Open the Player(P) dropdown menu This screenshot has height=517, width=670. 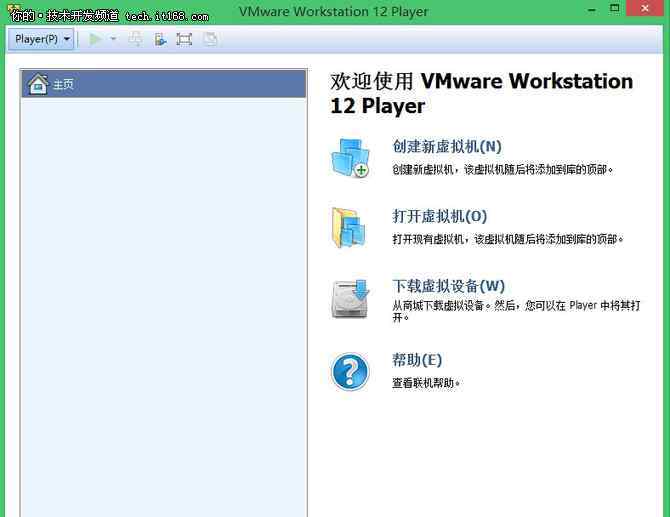(x=41, y=39)
